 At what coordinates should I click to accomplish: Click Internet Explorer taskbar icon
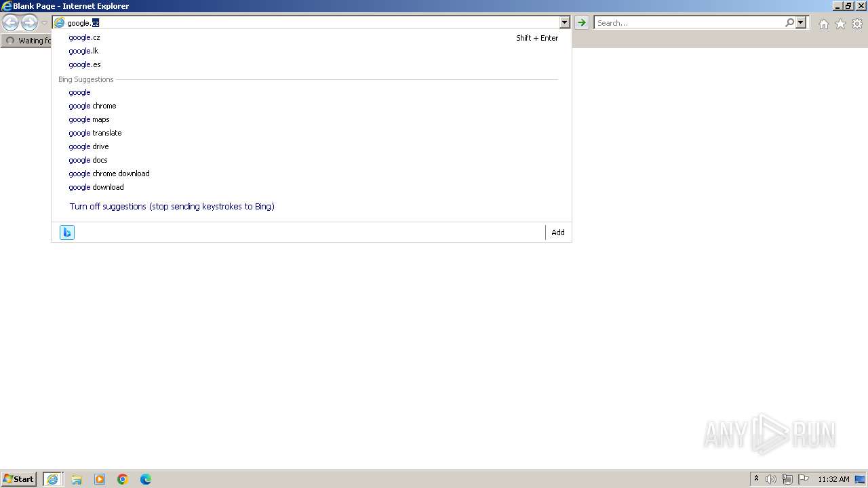53,479
